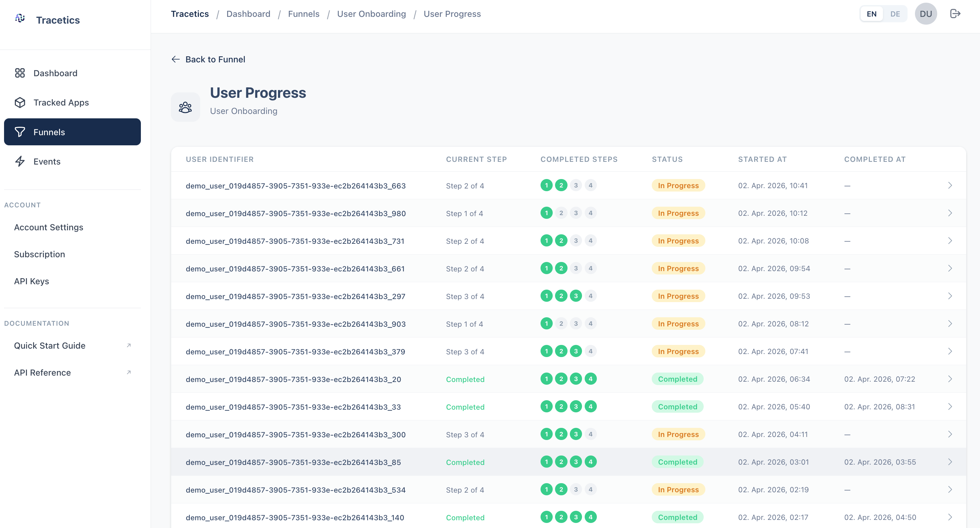Open the DU user avatar

point(926,14)
